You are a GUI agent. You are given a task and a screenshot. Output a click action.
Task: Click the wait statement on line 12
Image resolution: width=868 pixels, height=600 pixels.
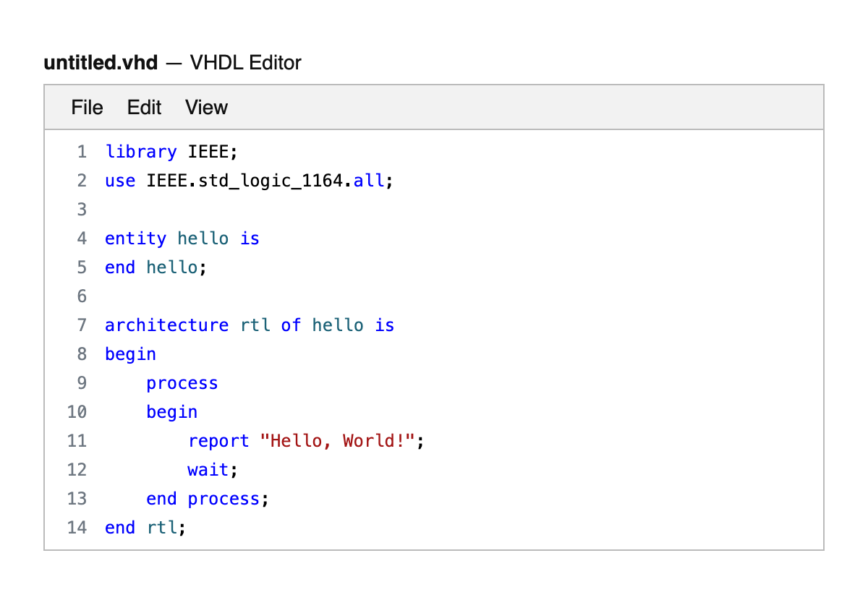coord(208,469)
